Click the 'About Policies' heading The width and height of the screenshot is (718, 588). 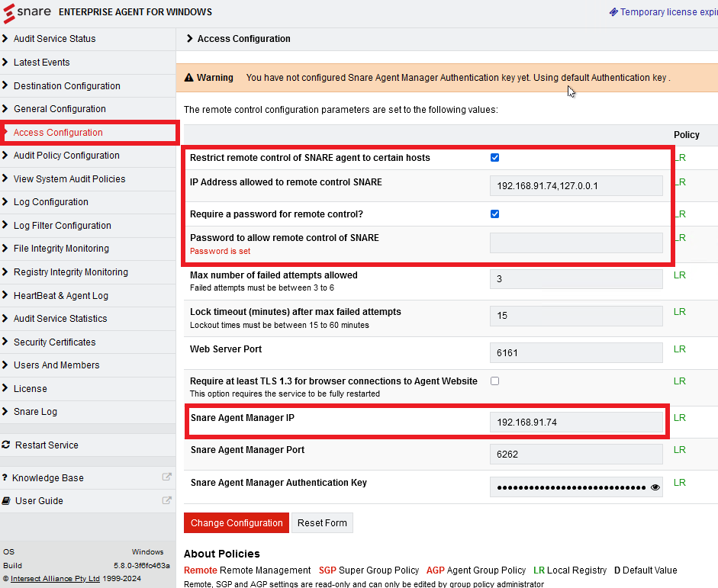click(x=222, y=554)
